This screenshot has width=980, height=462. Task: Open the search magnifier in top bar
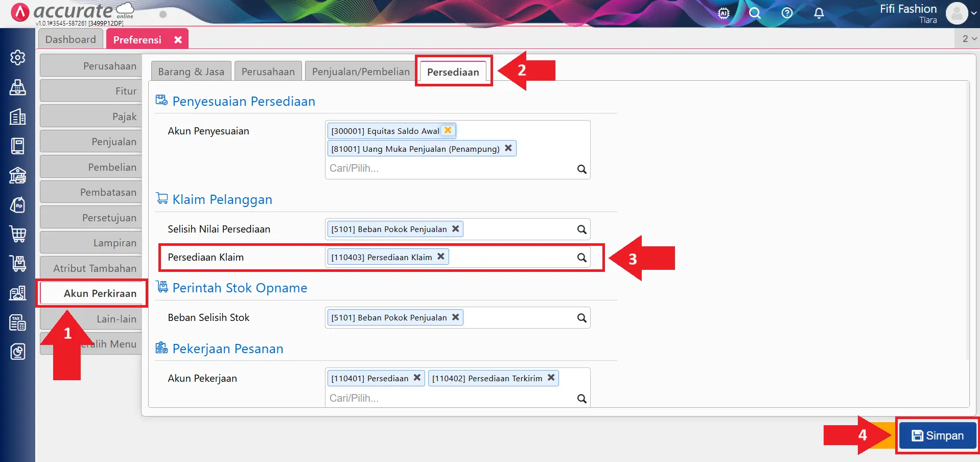pos(755,13)
